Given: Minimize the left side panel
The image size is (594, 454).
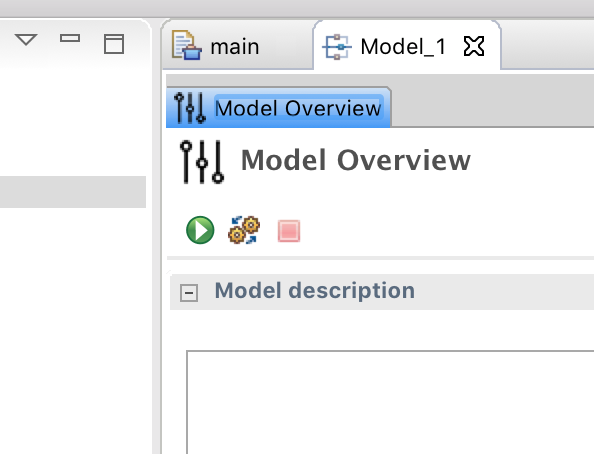Looking at the screenshot, I should click(x=70, y=38).
